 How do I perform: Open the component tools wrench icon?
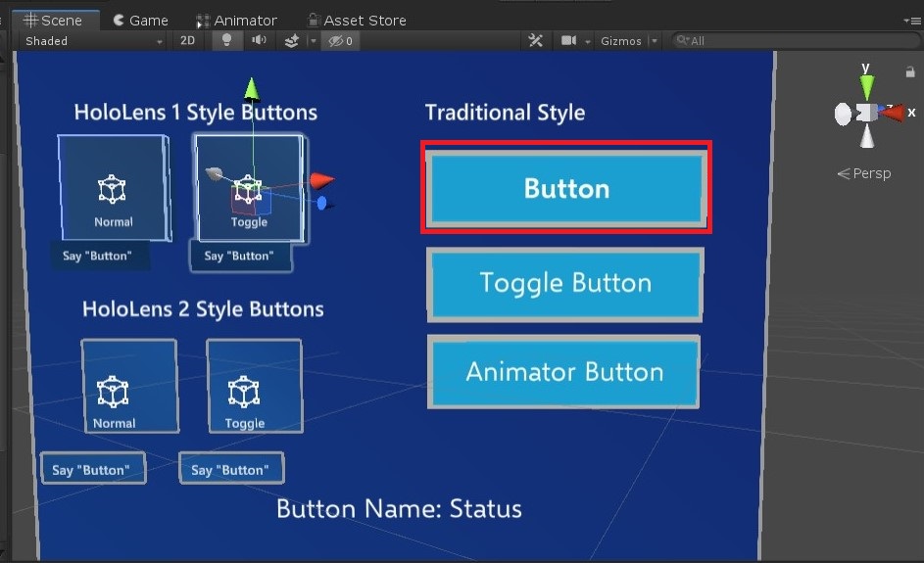(536, 41)
